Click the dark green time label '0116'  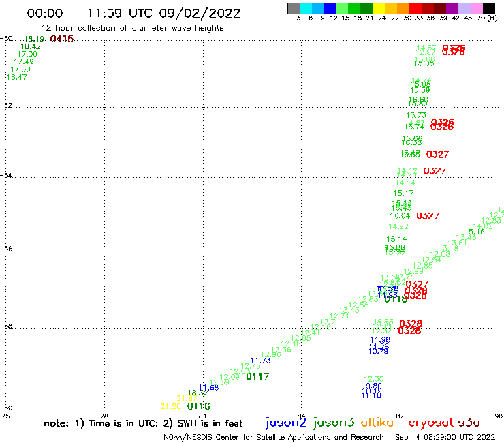[x=198, y=406]
